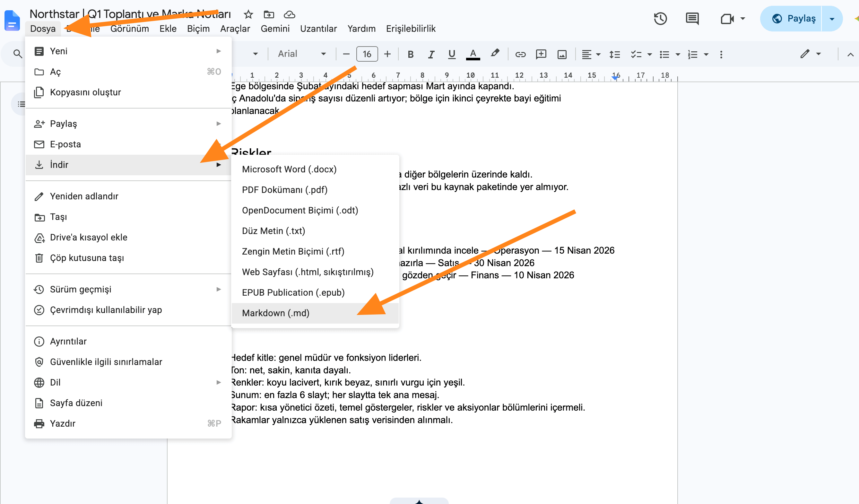Click the font size field showing 16

[x=367, y=54]
